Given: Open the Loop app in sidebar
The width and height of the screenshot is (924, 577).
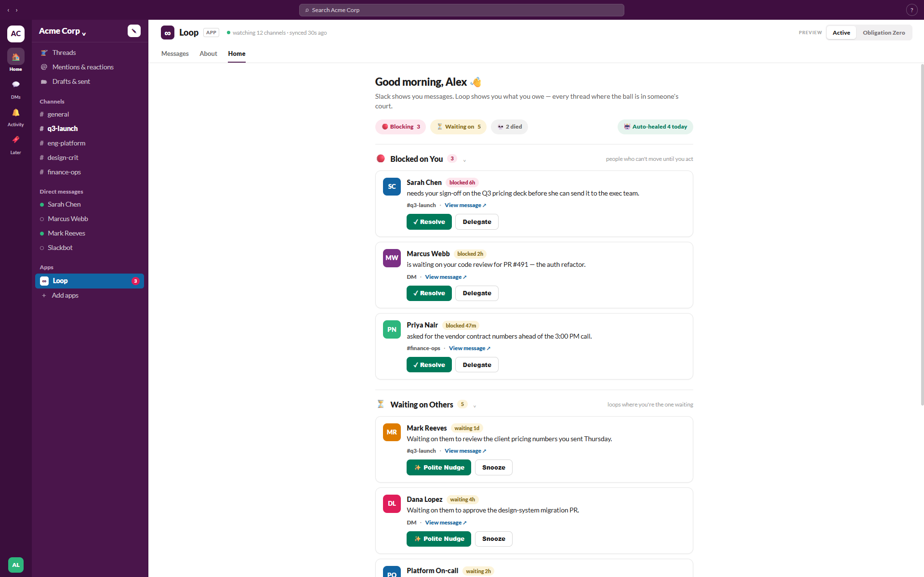Looking at the screenshot, I should tap(90, 281).
